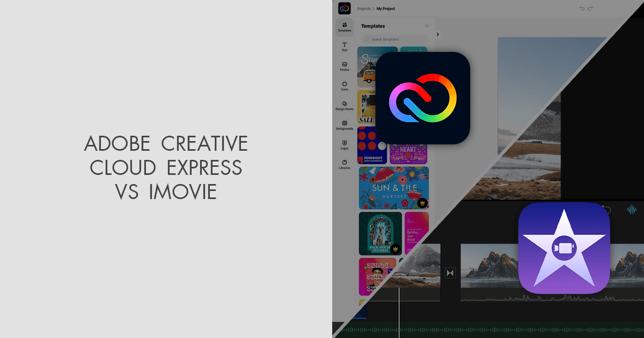Open the Templates panel icon
Screen dimensions: 644x338
point(344,26)
